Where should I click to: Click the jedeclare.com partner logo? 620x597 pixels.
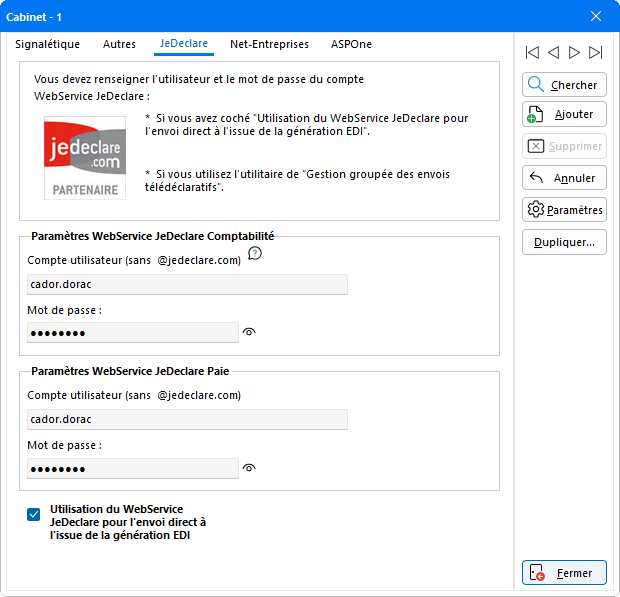[x=85, y=157]
